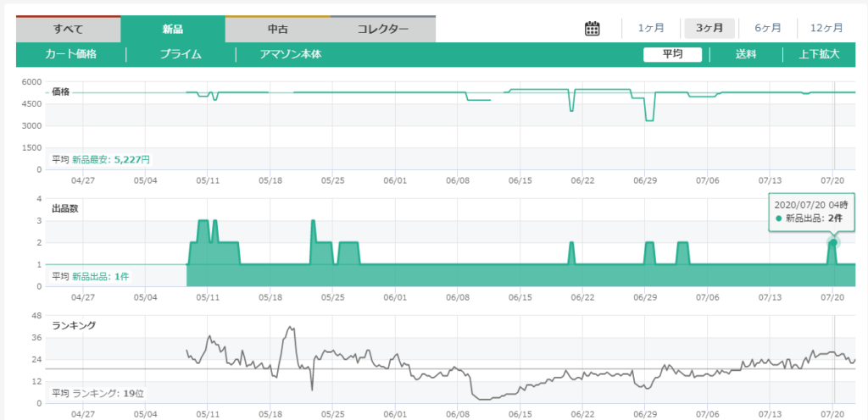Filter by プライム sellers
Image resolution: width=868 pixels, height=420 pixels.
click(181, 54)
